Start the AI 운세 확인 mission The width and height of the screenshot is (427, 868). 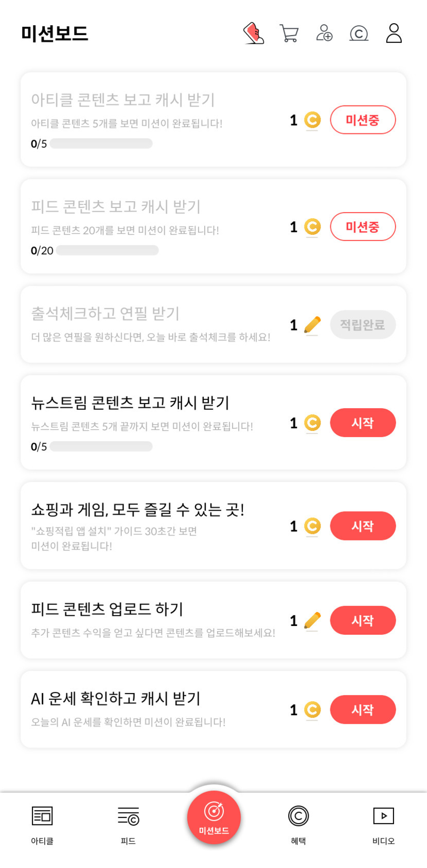(363, 710)
